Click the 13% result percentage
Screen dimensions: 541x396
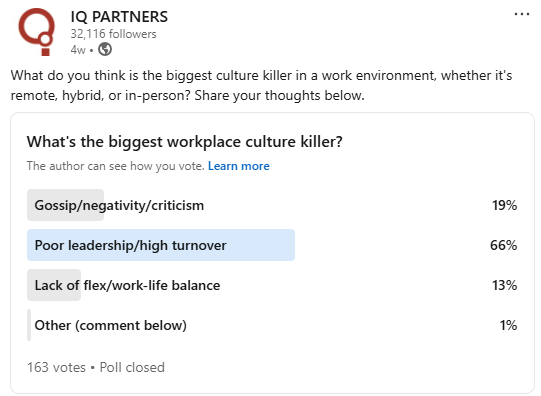click(x=504, y=285)
